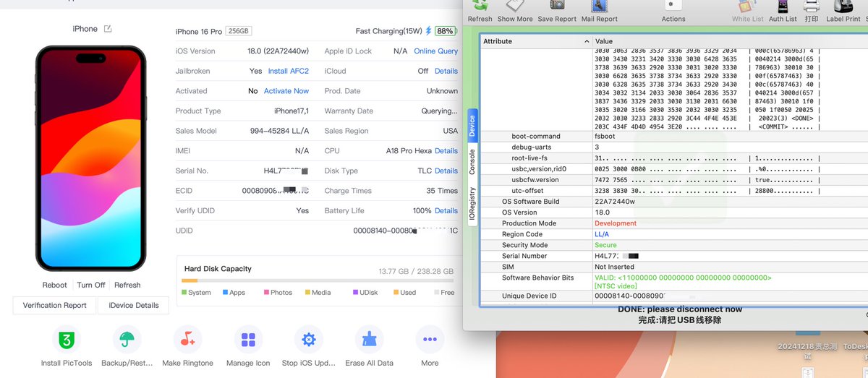
Task: Click the pink Photos legend swatch
Action: pyautogui.click(x=266, y=293)
